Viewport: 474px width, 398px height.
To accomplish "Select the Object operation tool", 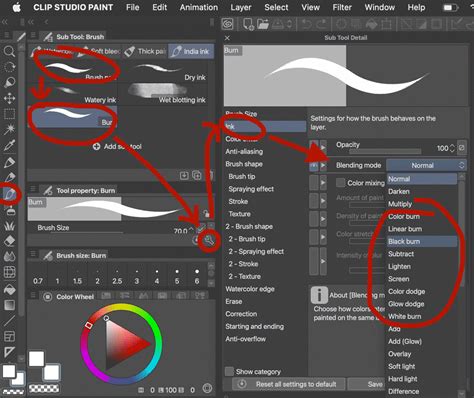I will [x=9, y=82].
